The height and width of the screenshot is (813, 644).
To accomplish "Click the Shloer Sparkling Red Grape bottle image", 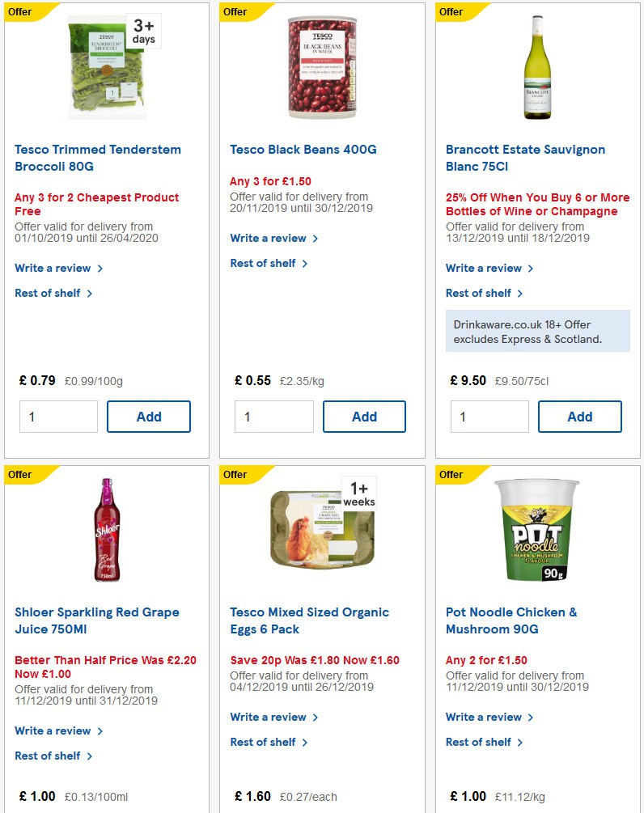I will point(107,530).
